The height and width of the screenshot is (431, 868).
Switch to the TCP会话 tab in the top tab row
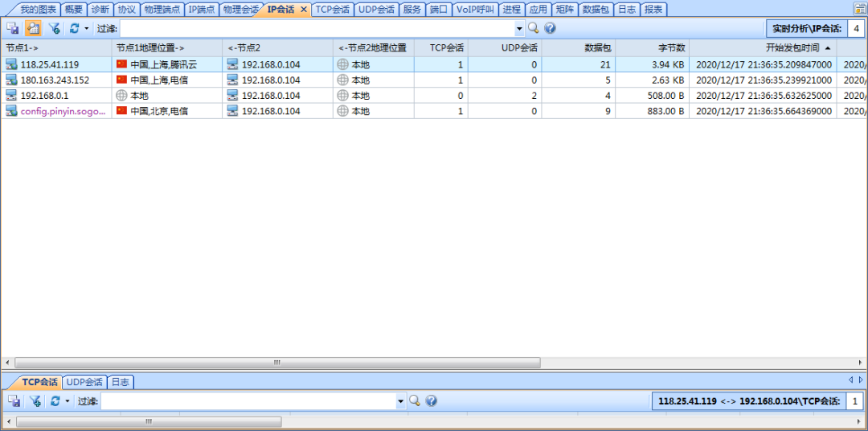(332, 10)
